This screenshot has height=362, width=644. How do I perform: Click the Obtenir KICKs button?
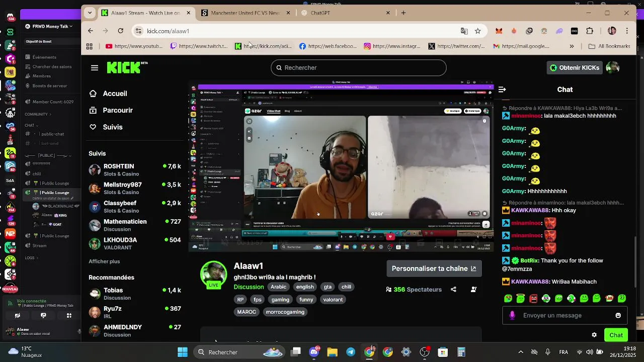tap(575, 67)
